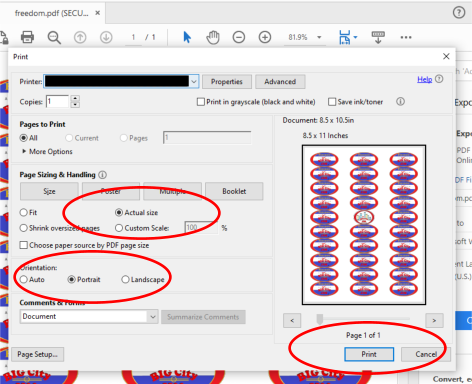
Task: Select Auto orientation
Action: coord(23,279)
